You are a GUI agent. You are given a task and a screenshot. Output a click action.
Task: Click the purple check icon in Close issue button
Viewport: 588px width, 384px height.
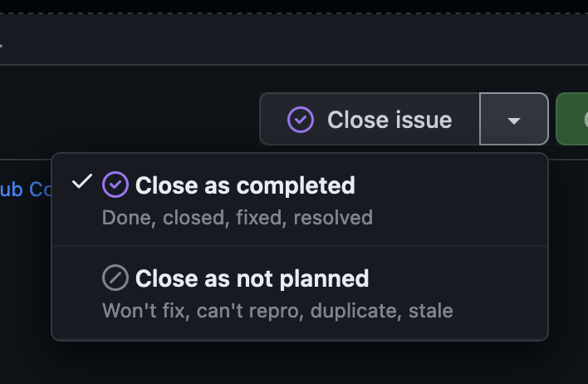[x=301, y=120]
